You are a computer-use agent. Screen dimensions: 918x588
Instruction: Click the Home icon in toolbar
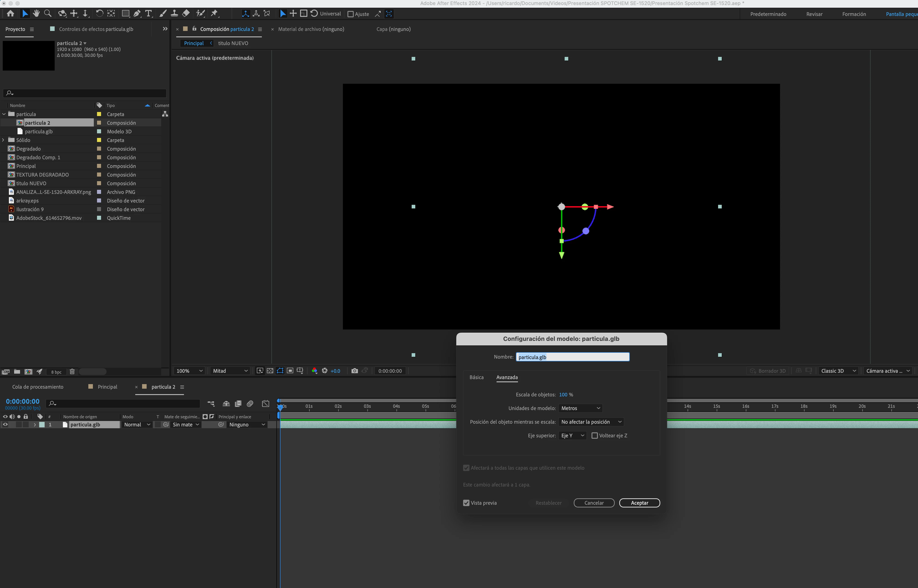pos(10,14)
